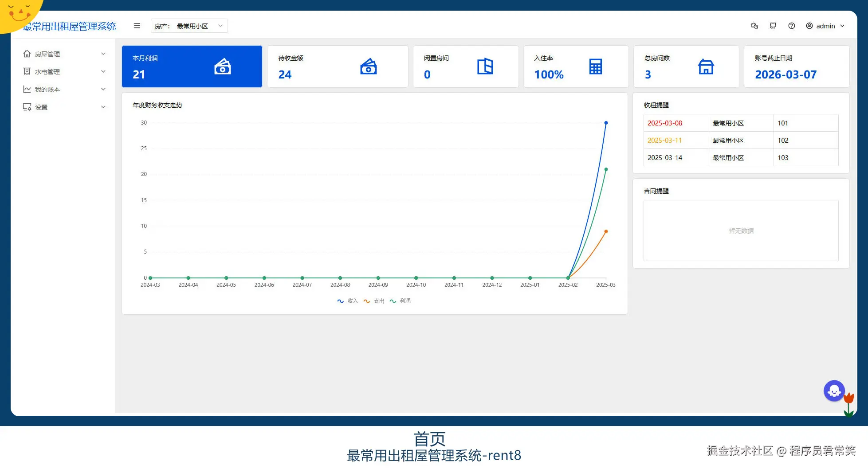Select the 设置 menu label
The image size is (868, 469).
tap(41, 107)
